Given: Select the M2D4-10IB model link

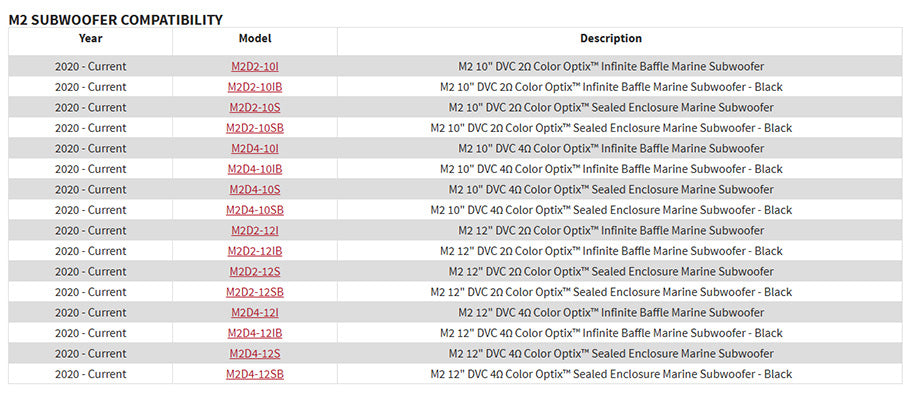Looking at the screenshot, I should (254, 169).
